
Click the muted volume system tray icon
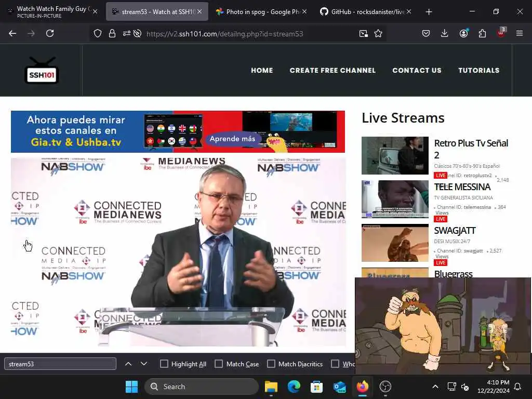(465, 387)
